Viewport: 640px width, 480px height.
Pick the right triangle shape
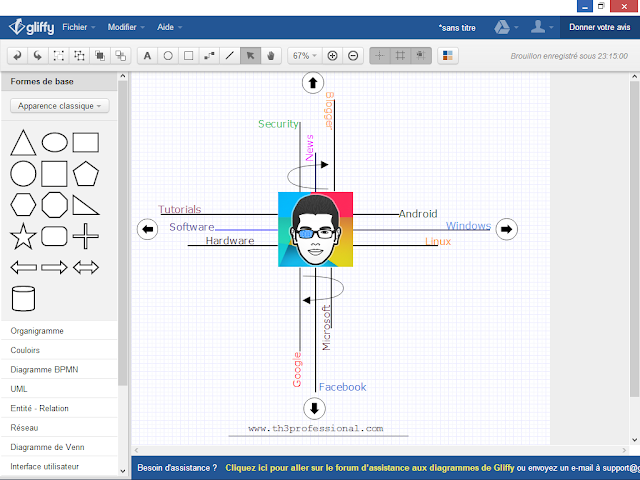[x=86, y=205]
